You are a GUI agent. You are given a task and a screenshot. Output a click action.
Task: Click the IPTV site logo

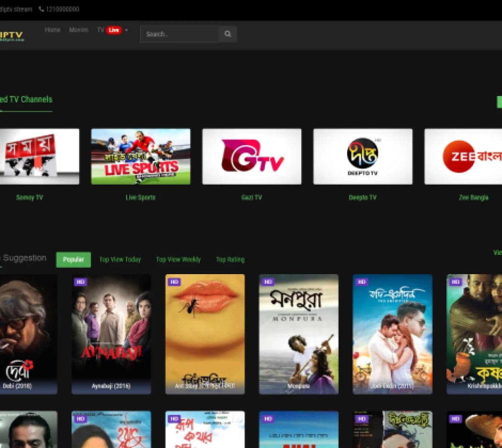12,36
